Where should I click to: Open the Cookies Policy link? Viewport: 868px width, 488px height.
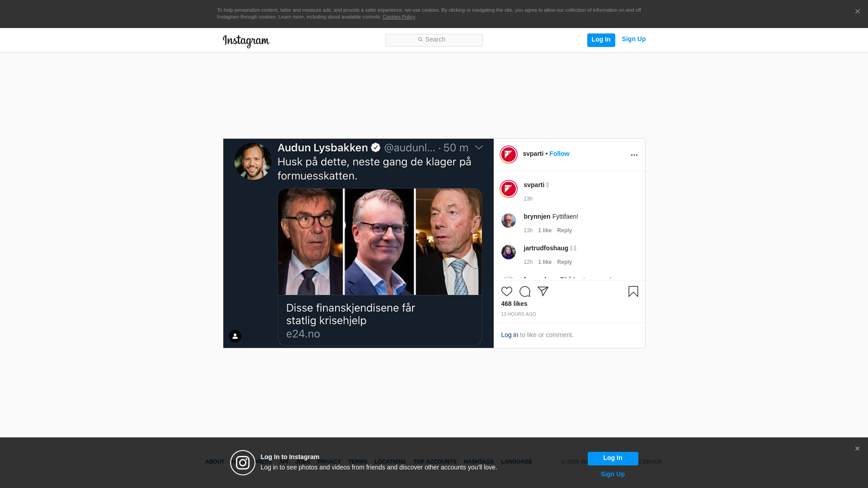(x=398, y=17)
